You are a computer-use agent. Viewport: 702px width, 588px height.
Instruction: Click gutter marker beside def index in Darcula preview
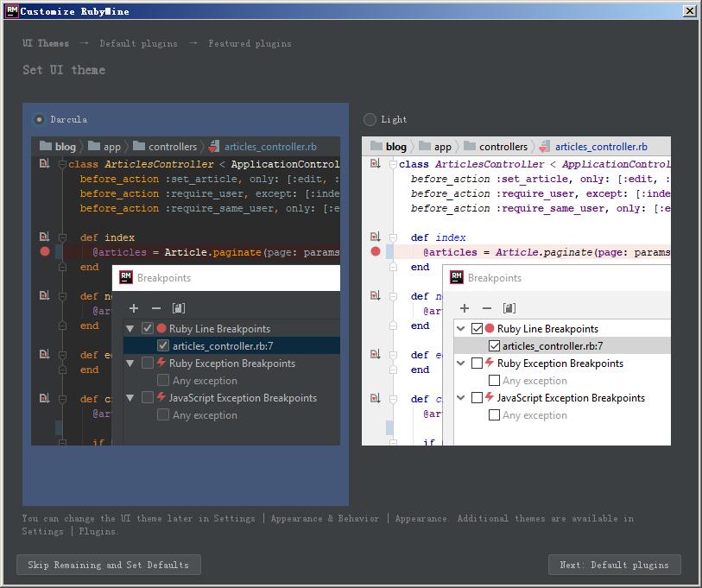44,237
